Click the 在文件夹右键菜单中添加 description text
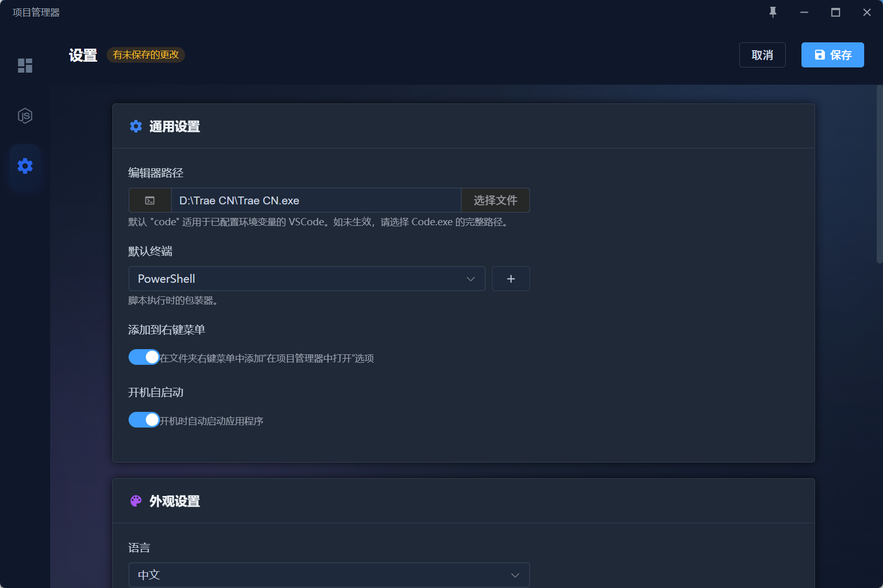This screenshot has height=588, width=883. click(267, 358)
